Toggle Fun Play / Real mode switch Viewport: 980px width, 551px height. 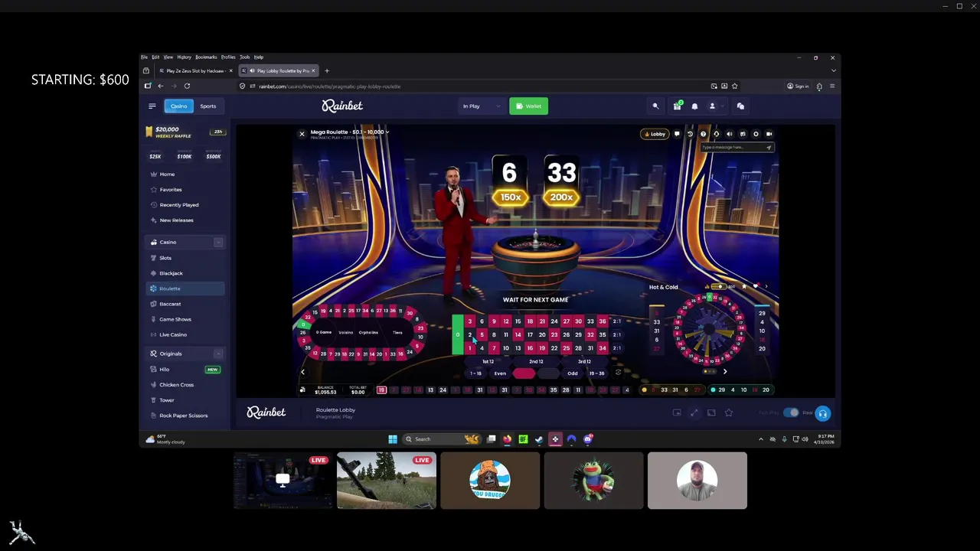(791, 413)
